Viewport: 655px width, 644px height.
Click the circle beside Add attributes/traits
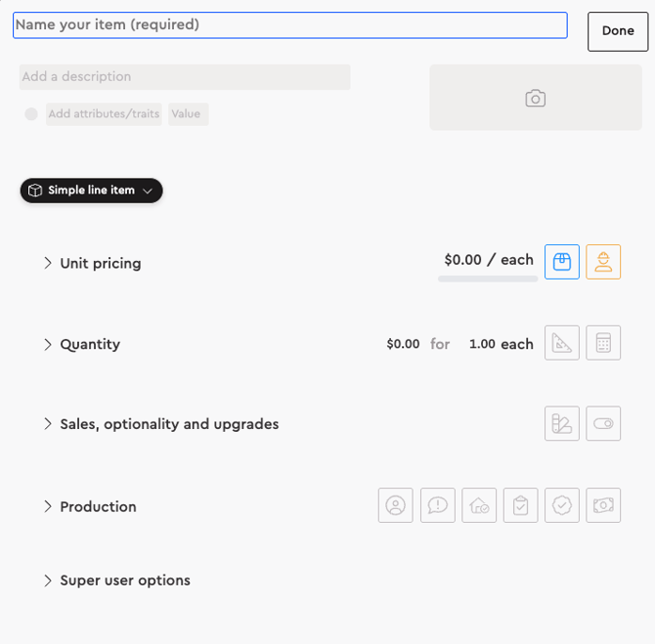(x=31, y=114)
